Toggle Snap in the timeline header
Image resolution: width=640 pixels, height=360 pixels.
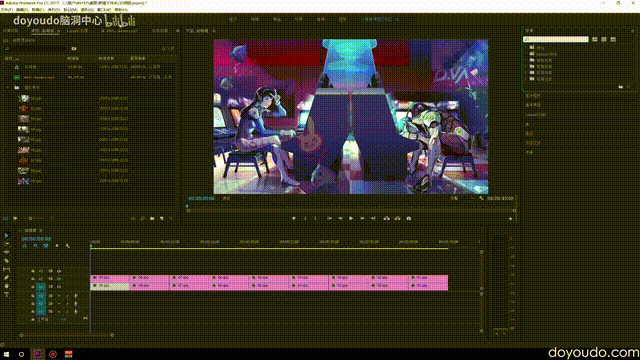pyautogui.click(x=36, y=246)
